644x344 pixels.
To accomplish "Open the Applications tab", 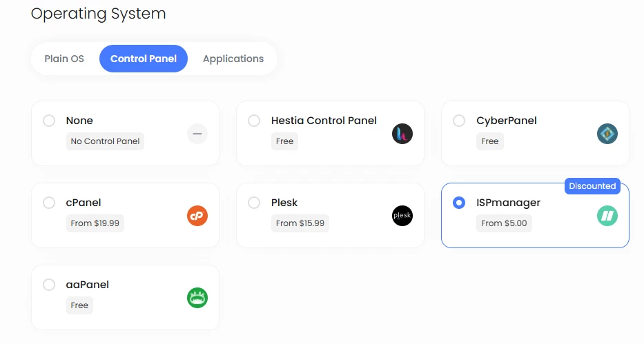I will [x=233, y=59].
